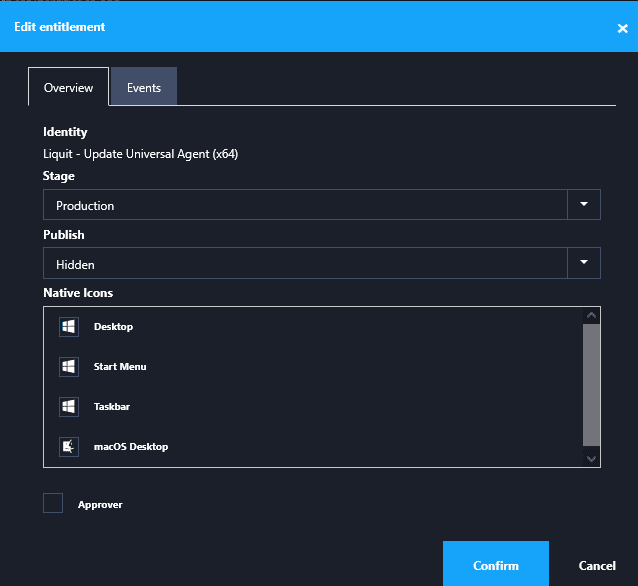Select the Start Menu label in list

click(120, 367)
